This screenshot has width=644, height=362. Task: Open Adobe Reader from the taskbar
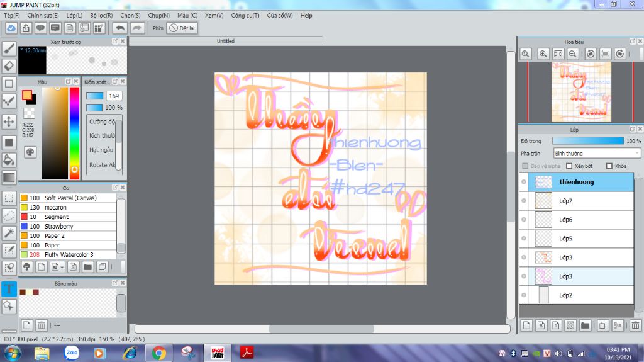click(247, 353)
